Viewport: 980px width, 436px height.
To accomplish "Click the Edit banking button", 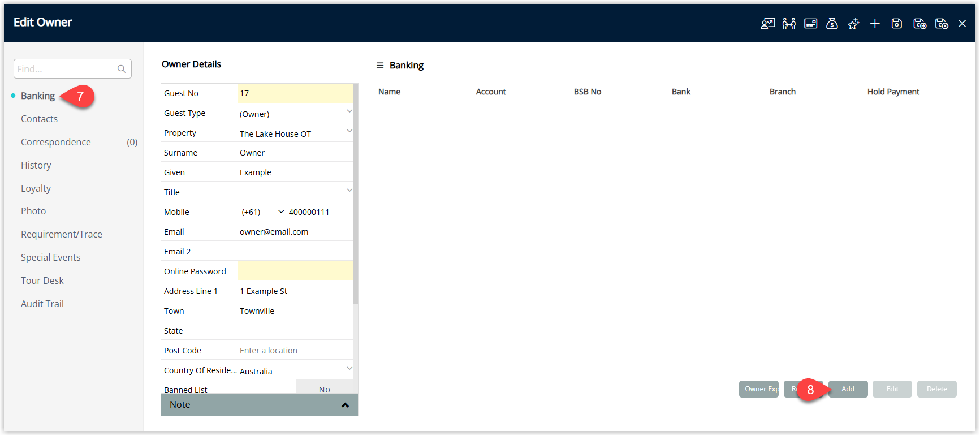I will click(x=892, y=389).
